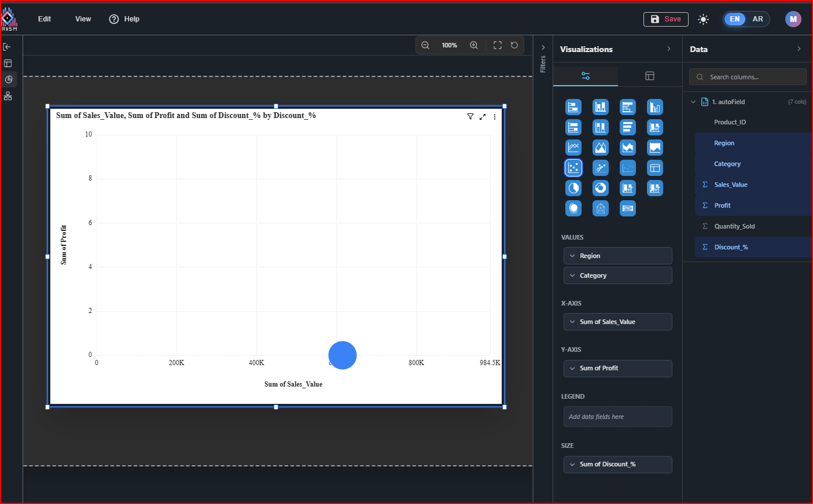Open the Edit menu
This screenshot has height=504, width=813.
click(45, 19)
